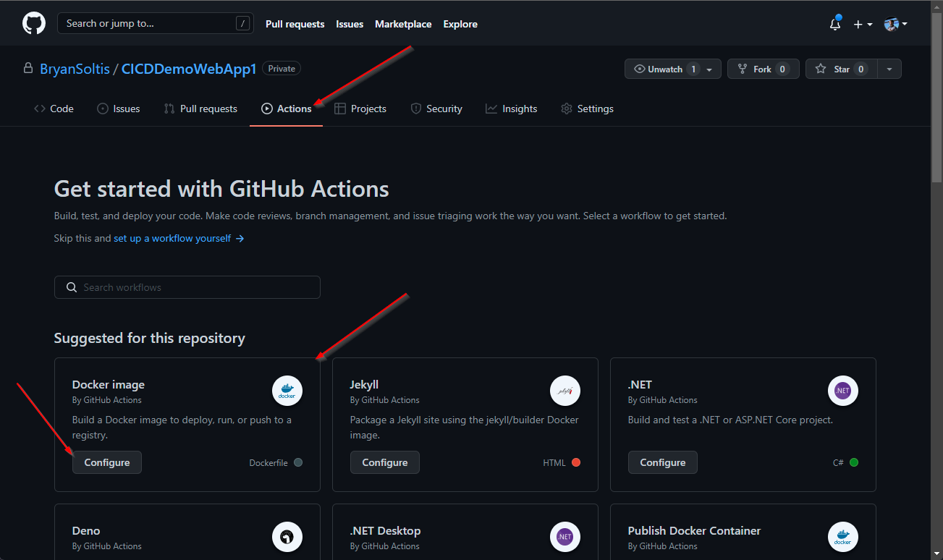
Task: Open the user avatar menu
Action: [895, 24]
